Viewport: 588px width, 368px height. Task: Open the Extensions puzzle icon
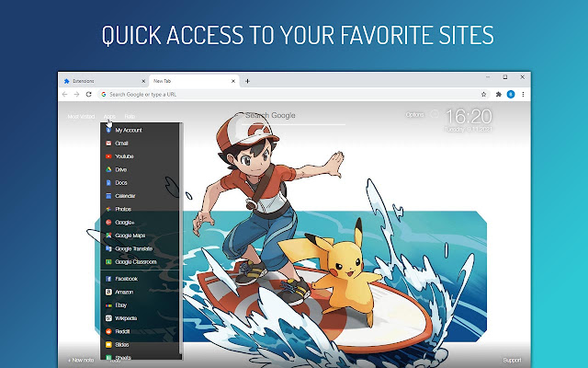(x=498, y=94)
